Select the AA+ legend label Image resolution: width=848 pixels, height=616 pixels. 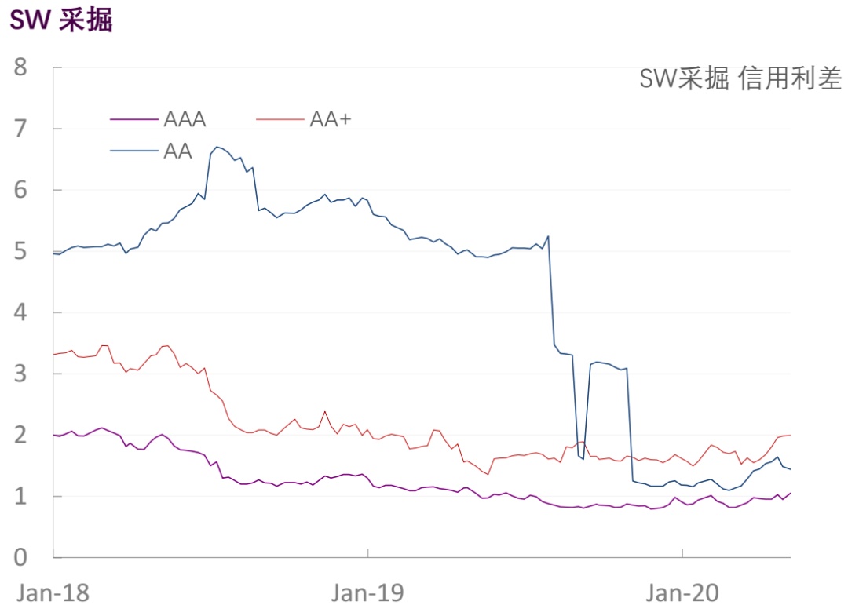pyautogui.click(x=331, y=118)
